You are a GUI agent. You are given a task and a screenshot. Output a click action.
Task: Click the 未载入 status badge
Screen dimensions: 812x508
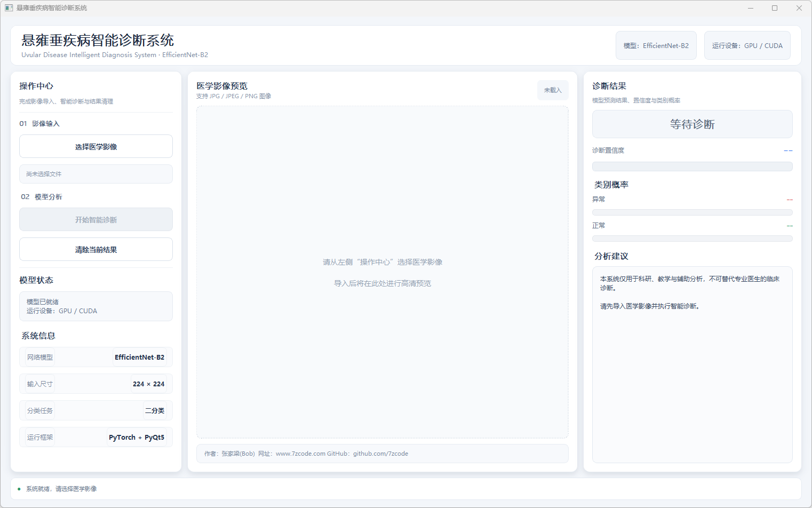[553, 90]
